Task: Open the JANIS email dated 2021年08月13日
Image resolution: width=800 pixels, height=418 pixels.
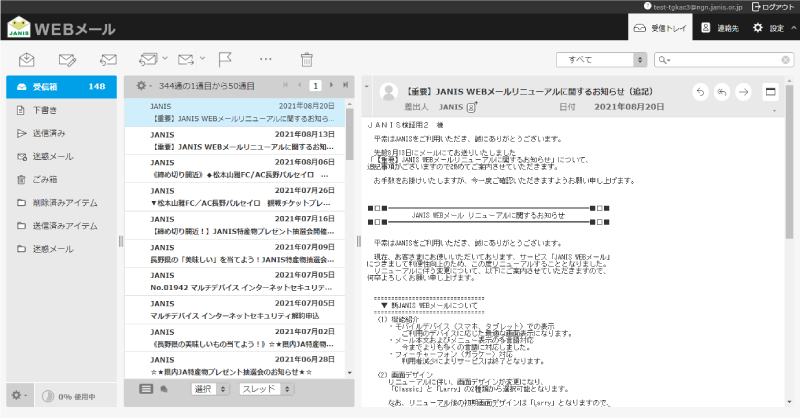Action: [235, 141]
